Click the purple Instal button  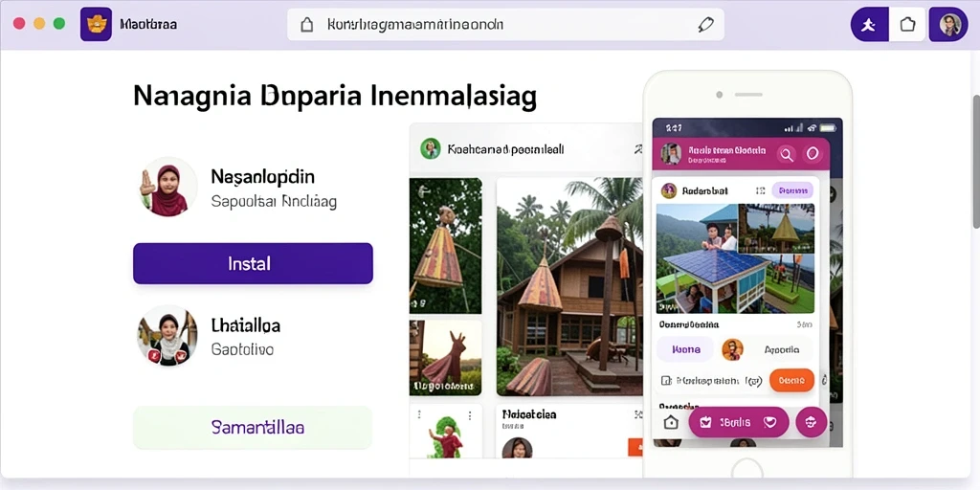point(253,264)
